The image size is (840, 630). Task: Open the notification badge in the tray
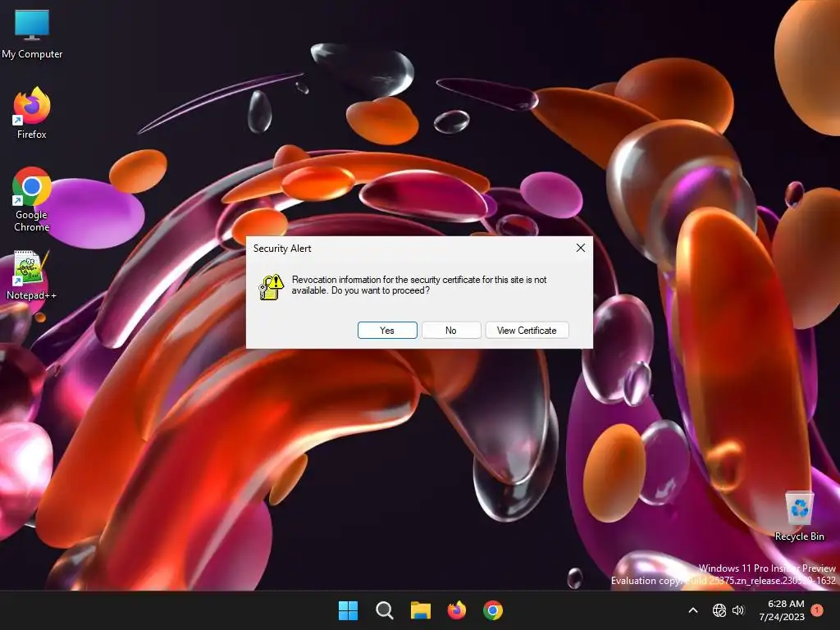pyautogui.click(x=817, y=610)
